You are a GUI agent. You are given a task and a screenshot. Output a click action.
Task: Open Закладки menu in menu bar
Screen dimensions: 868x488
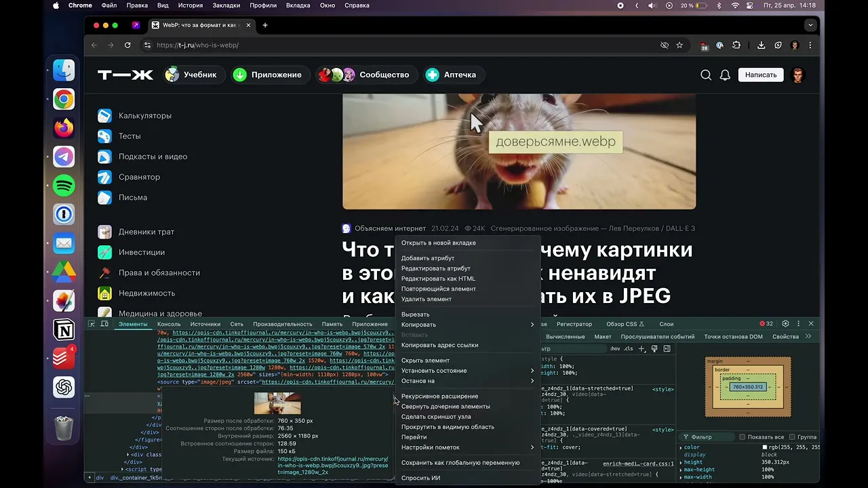226,5
